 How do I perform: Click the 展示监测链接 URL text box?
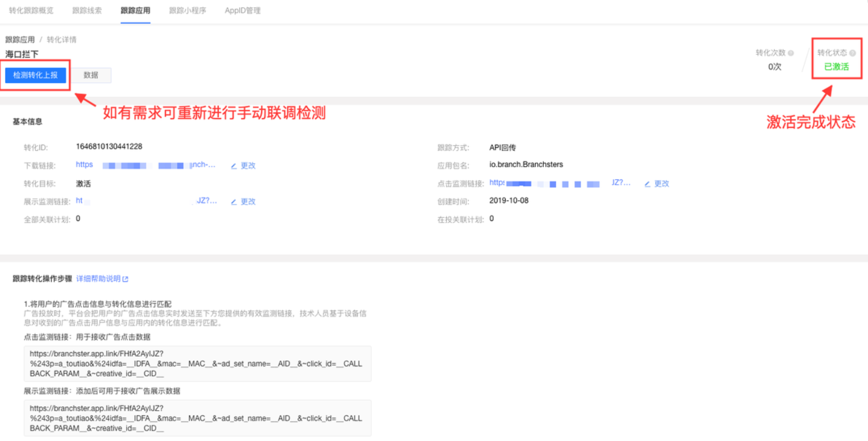pyautogui.click(x=197, y=418)
